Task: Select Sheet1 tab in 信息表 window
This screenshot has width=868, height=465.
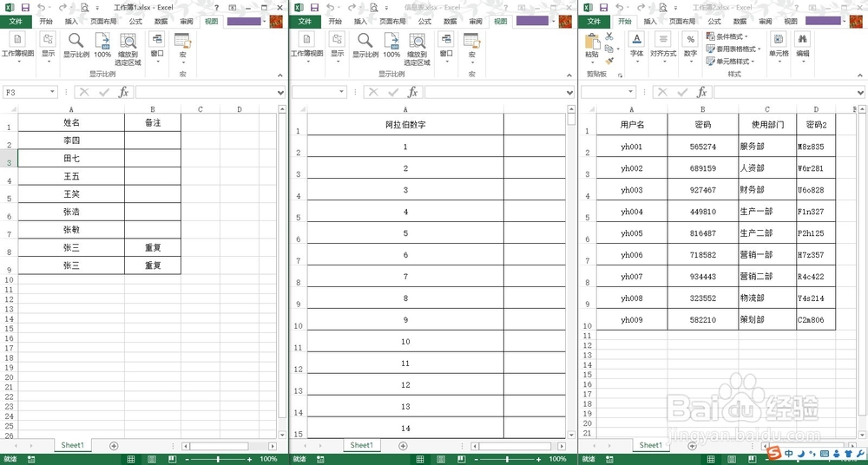Action: click(x=361, y=445)
